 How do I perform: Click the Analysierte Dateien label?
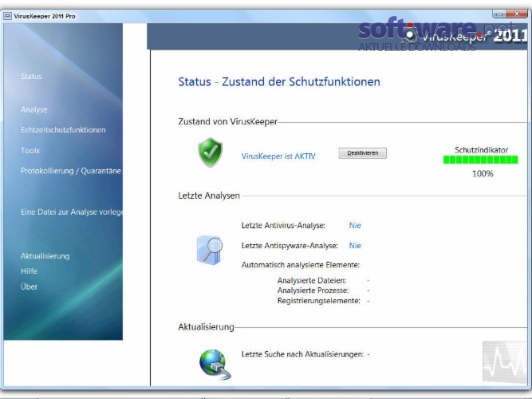(x=312, y=280)
